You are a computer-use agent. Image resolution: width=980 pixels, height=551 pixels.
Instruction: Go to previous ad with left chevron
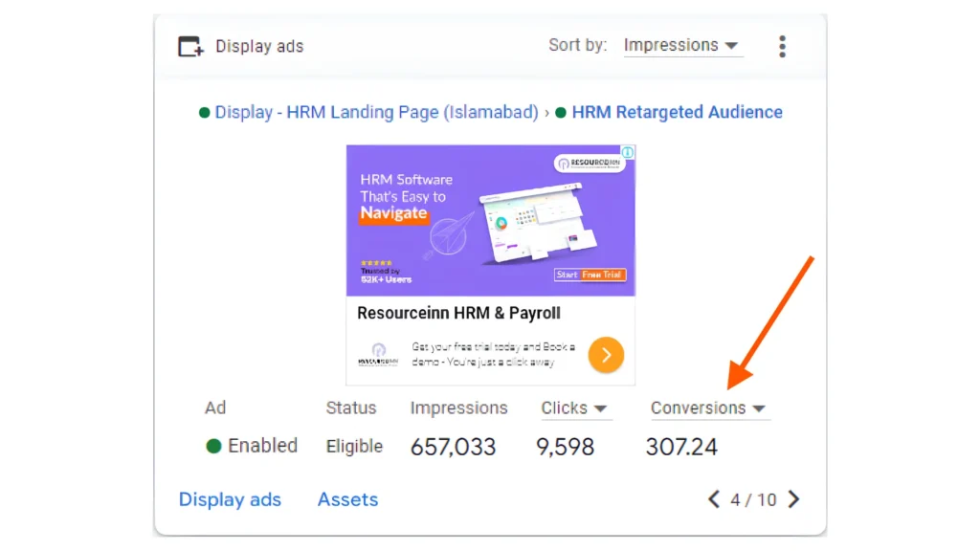pyautogui.click(x=714, y=499)
